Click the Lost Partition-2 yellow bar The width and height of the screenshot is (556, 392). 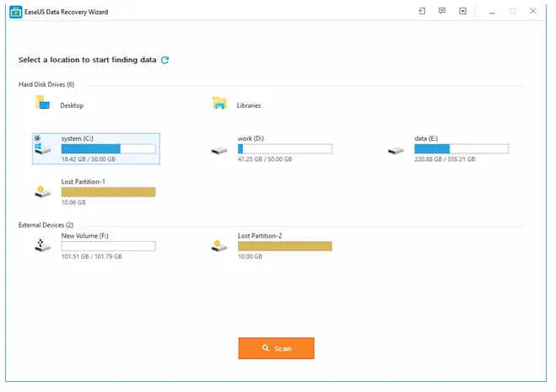pos(284,246)
